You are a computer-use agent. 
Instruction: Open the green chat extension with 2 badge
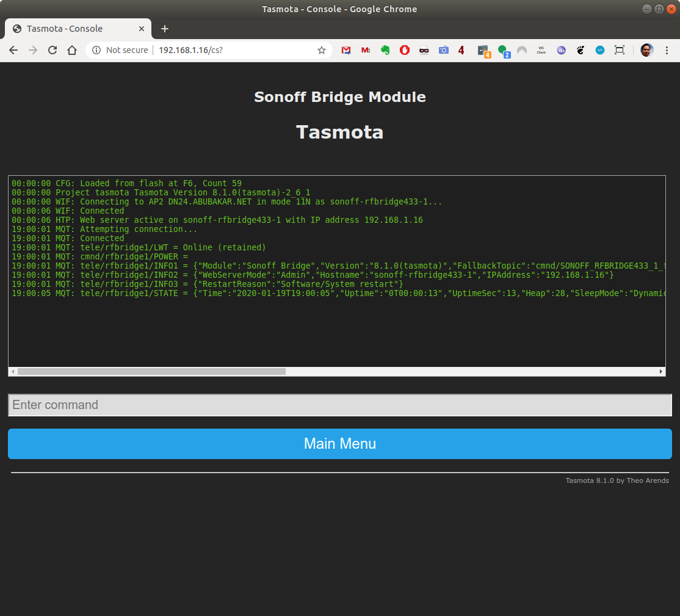[x=504, y=51]
